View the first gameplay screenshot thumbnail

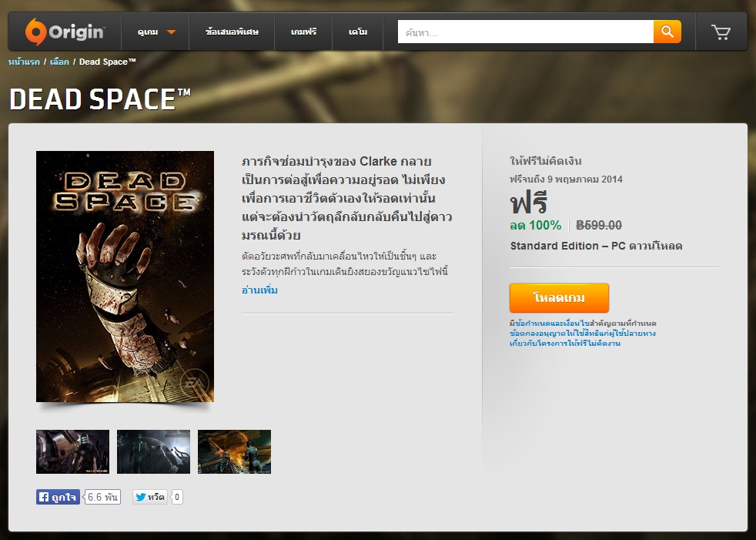click(73, 451)
